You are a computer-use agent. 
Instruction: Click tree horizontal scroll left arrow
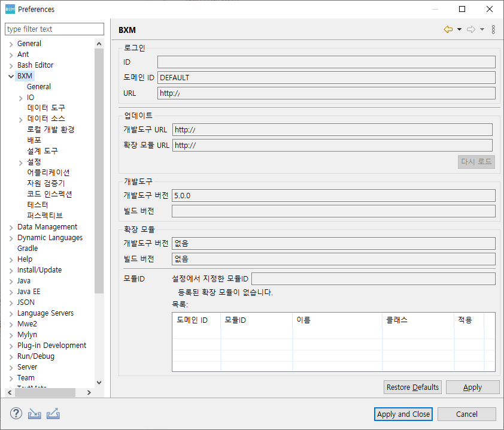coord(10,392)
